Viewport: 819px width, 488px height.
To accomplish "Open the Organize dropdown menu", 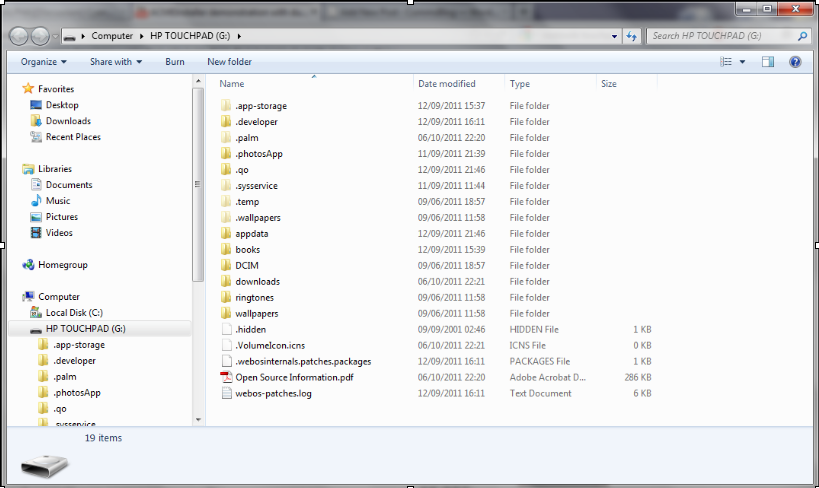I will [44, 62].
